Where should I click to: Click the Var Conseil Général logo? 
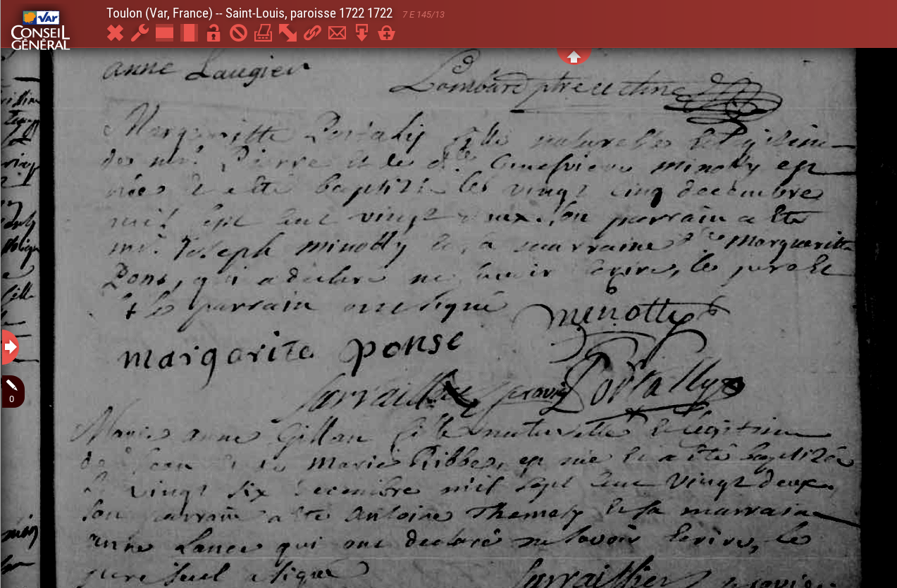40,30
